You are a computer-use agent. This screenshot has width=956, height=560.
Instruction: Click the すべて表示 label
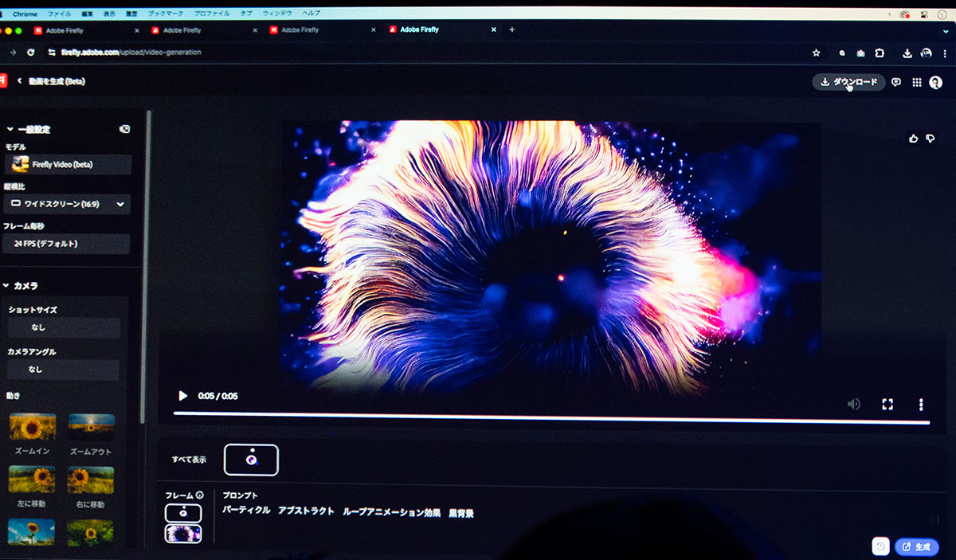(189, 460)
